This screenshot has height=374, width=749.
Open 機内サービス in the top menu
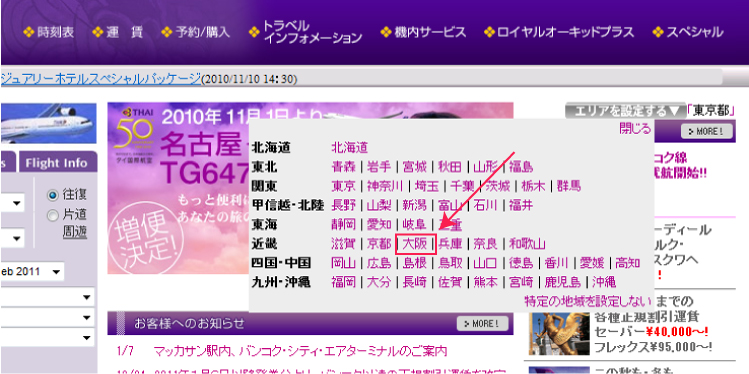(x=423, y=32)
